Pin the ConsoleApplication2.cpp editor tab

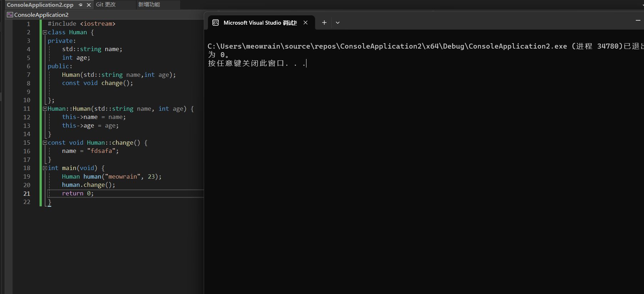81,5
